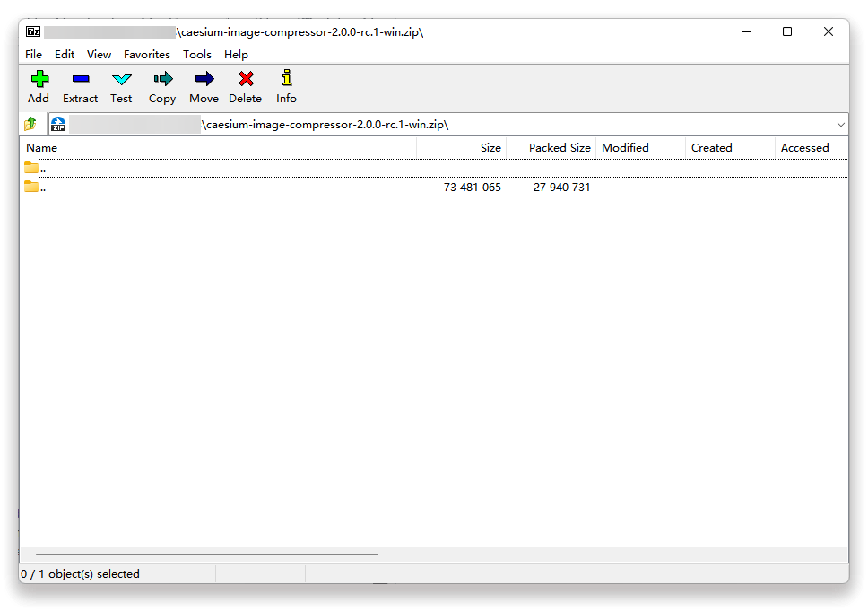Viewport: 868px width, 611px height.
Task: Click the go-up folder arrow icon
Action: 30,124
